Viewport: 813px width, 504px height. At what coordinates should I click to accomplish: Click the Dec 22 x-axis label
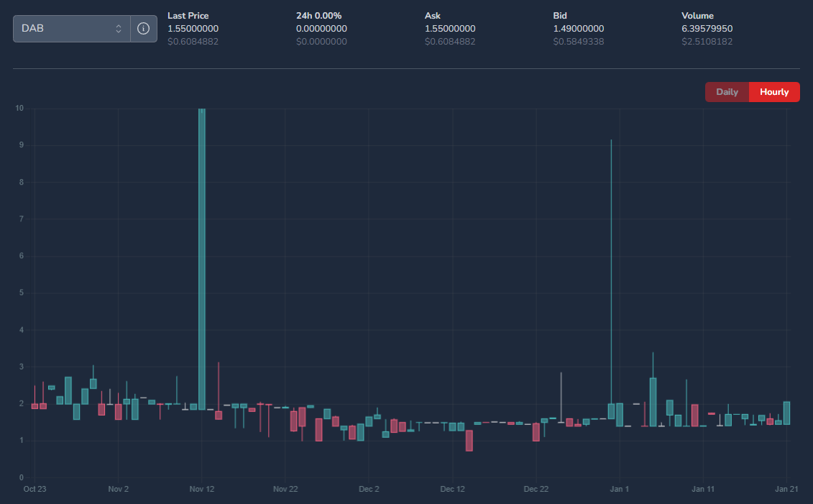point(536,489)
